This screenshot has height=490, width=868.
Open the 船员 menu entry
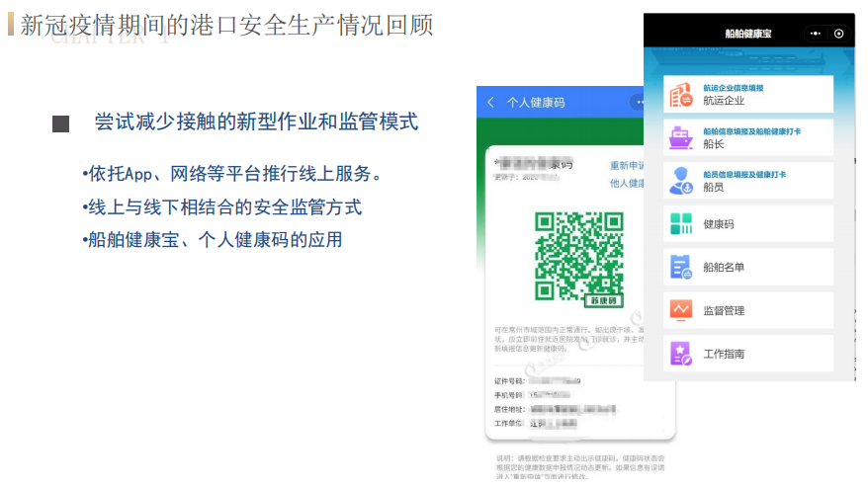(x=748, y=181)
